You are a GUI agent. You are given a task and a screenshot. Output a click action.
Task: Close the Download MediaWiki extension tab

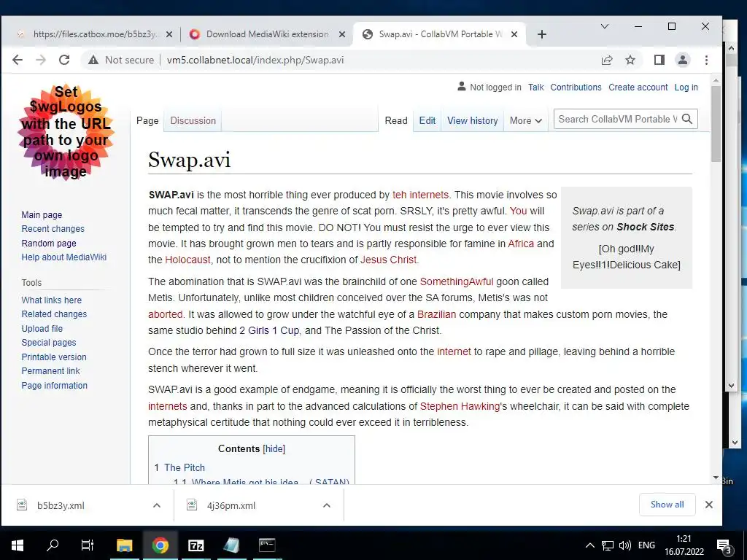(342, 34)
